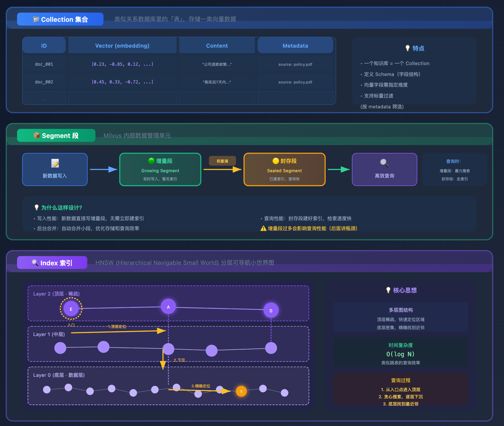Open the Index 索引 header tab

pyautogui.click(x=52, y=263)
